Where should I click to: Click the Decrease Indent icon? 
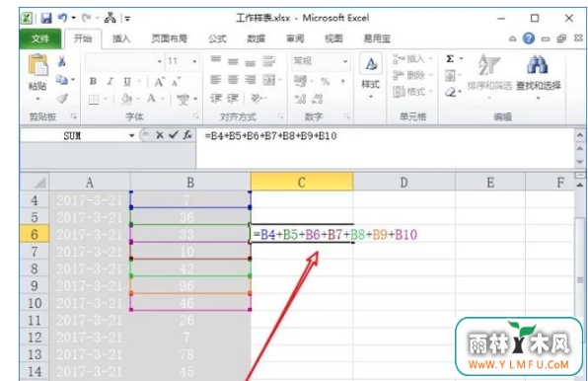[x=216, y=99]
